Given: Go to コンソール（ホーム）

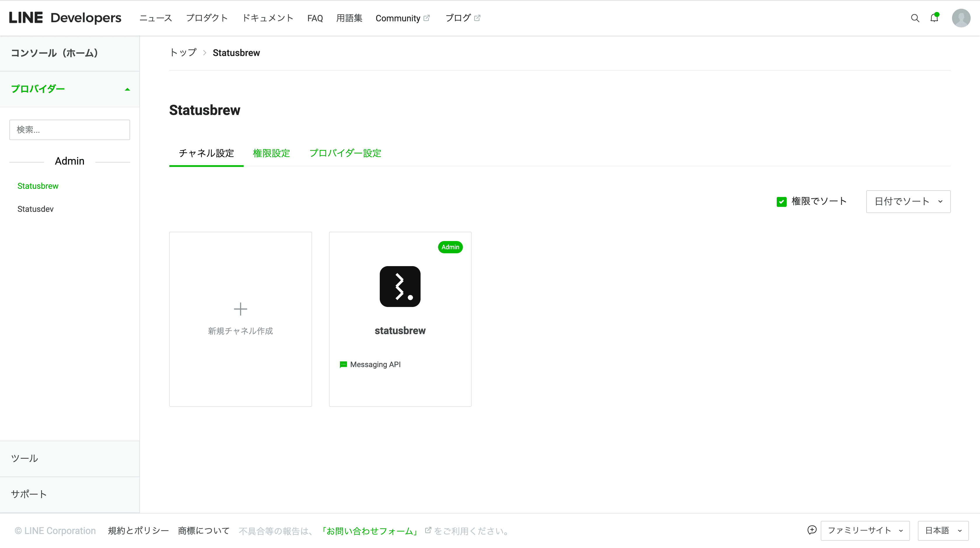Looking at the screenshot, I should pos(70,53).
